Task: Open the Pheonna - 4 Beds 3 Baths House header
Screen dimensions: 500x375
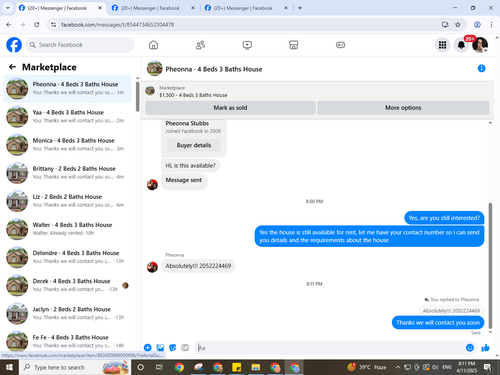Action: pyautogui.click(x=214, y=69)
